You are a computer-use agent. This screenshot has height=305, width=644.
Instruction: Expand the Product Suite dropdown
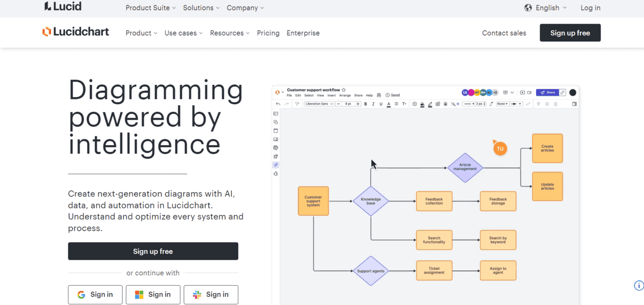[x=151, y=8]
